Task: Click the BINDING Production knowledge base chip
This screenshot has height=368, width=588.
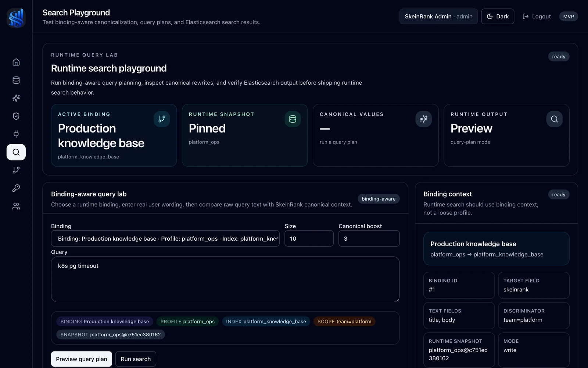Action: pos(104,322)
